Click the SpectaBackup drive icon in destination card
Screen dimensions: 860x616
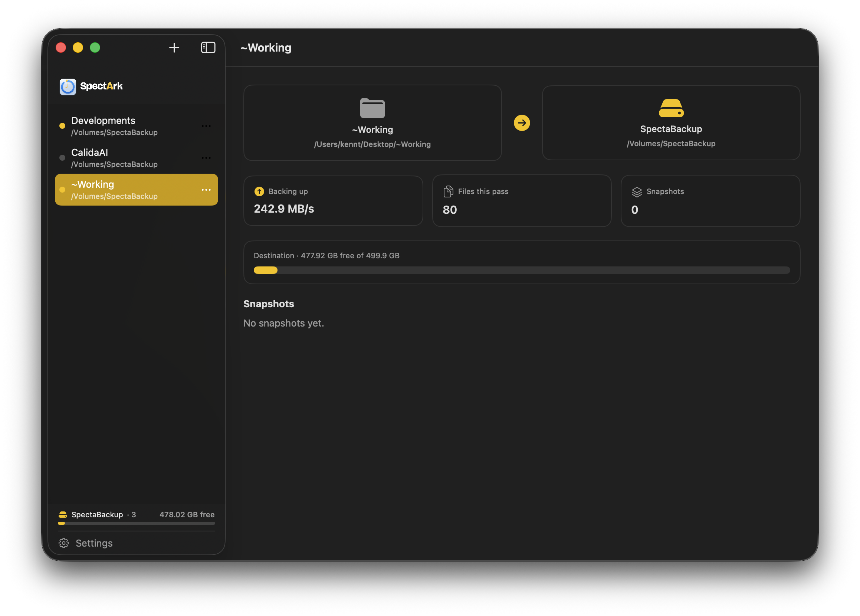671,108
